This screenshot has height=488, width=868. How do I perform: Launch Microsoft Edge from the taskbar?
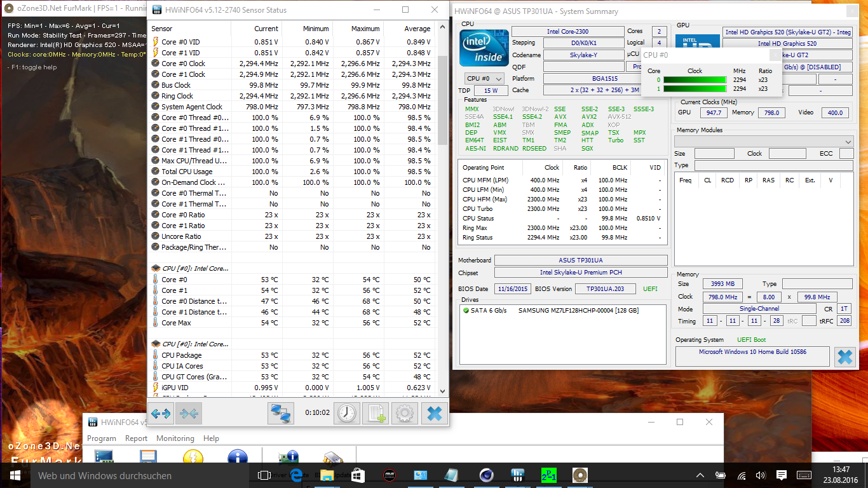pyautogui.click(x=295, y=475)
